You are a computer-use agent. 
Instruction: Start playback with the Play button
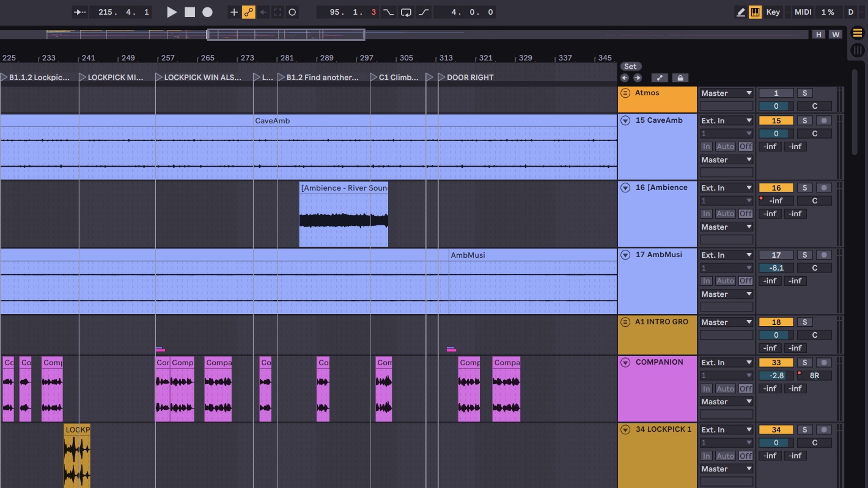(x=172, y=12)
